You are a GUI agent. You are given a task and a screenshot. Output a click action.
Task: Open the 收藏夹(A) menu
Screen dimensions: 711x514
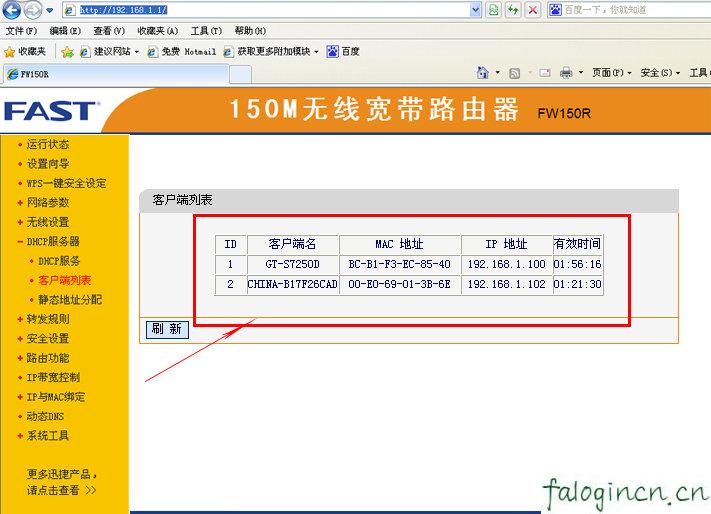pyautogui.click(x=158, y=31)
